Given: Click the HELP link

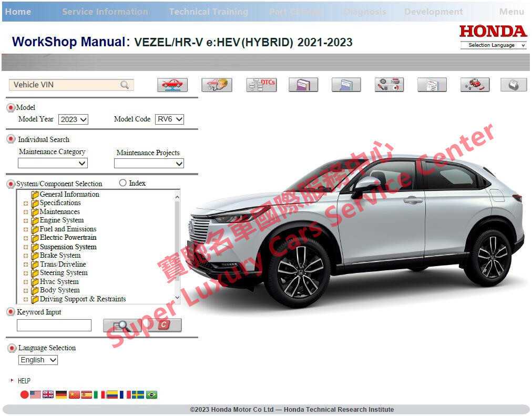Looking at the screenshot, I should click(24, 381).
